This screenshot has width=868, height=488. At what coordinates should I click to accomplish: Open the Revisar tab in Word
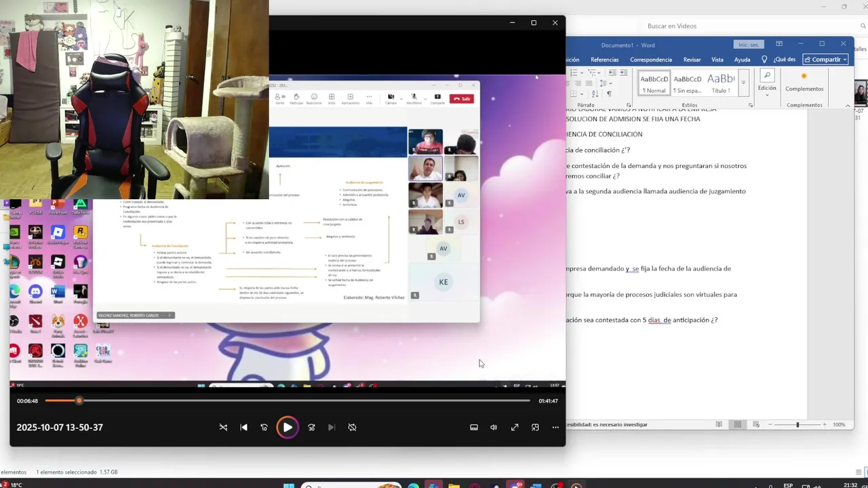click(692, 60)
